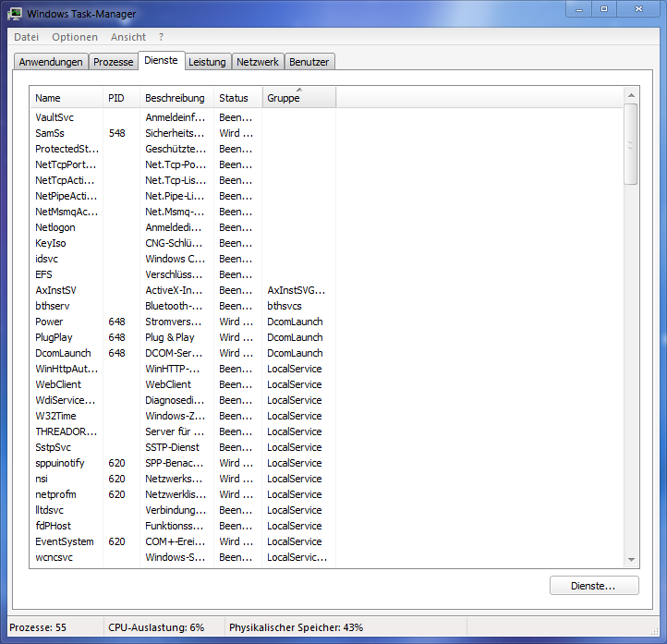Viewport: 667px width, 644px height.
Task: Select the EventSystem service row
Action: pyautogui.click(x=183, y=542)
